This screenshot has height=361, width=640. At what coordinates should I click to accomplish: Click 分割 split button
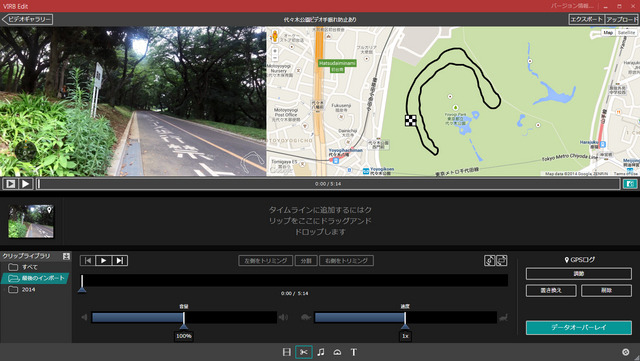point(306,261)
